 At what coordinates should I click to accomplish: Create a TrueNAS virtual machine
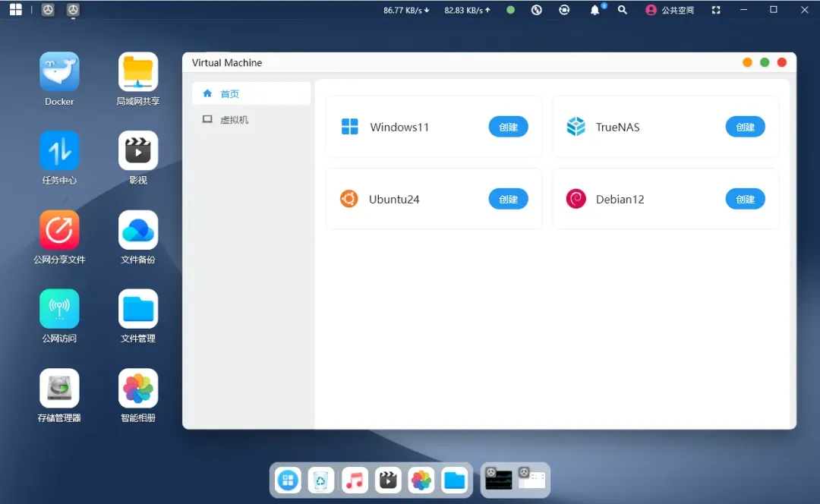[745, 127]
